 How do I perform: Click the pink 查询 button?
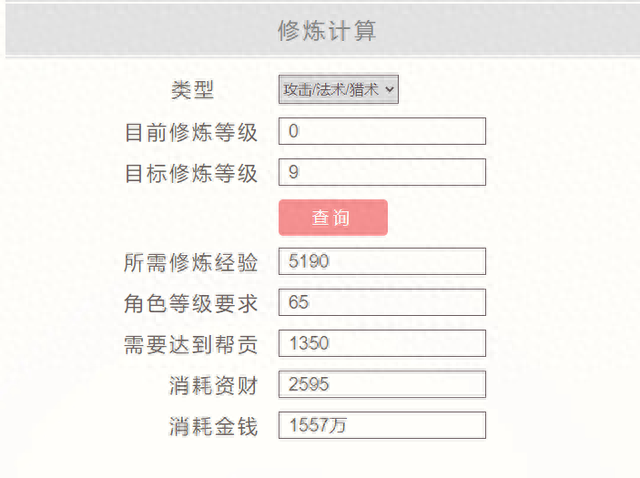point(333,218)
